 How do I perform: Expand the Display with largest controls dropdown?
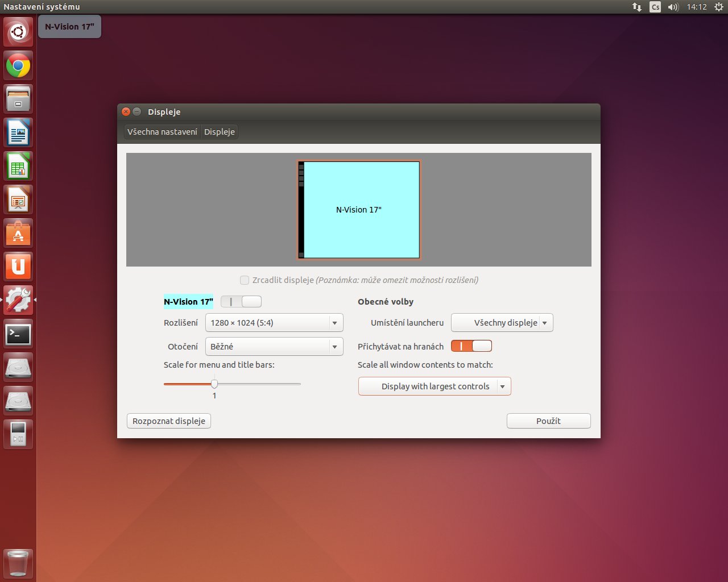point(435,386)
